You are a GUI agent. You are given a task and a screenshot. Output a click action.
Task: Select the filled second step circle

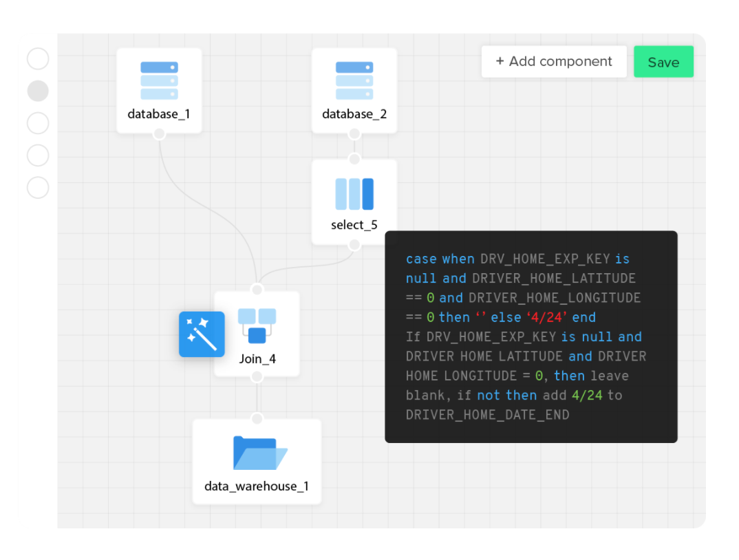pyautogui.click(x=37, y=90)
